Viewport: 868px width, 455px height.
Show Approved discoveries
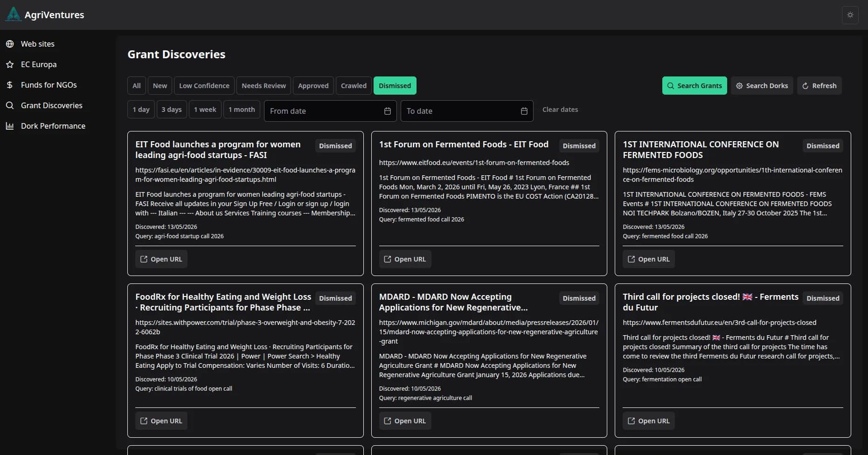pyautogui.click(x=313, y=86)
